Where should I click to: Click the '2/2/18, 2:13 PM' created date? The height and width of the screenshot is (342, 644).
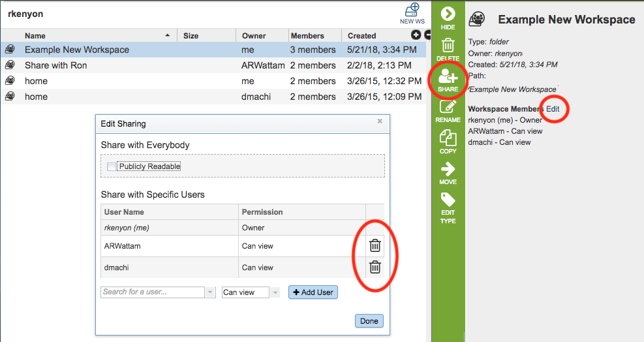click(379, 65)
